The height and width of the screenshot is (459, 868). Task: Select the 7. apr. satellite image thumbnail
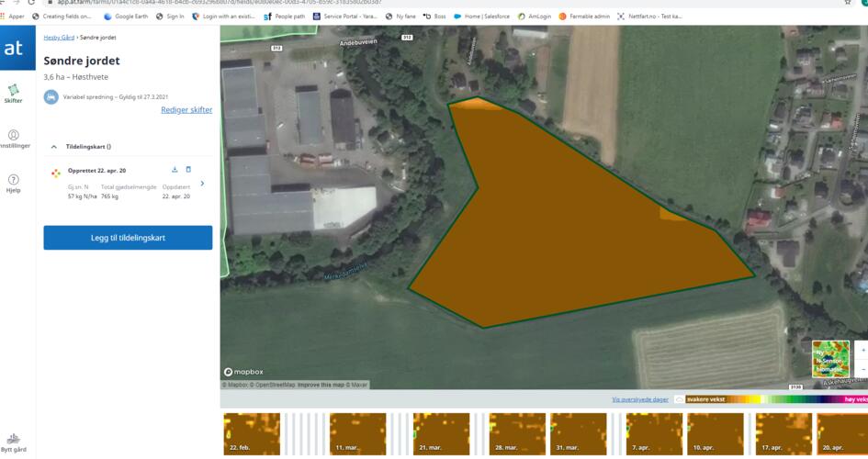tap(654, 433)
